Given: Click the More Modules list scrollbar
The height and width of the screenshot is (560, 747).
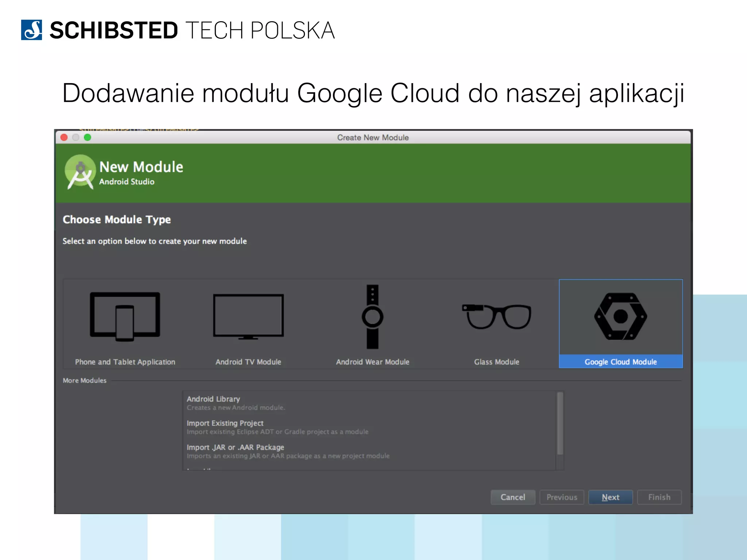Looking at the screenshot, I should (x=560, y=424).
